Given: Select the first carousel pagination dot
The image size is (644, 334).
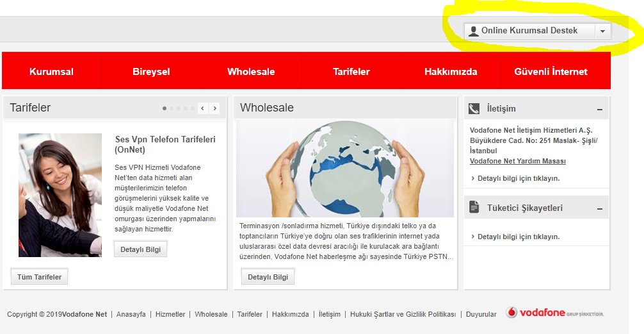Looking at the screenshot, I should click(x=165, y=108).
